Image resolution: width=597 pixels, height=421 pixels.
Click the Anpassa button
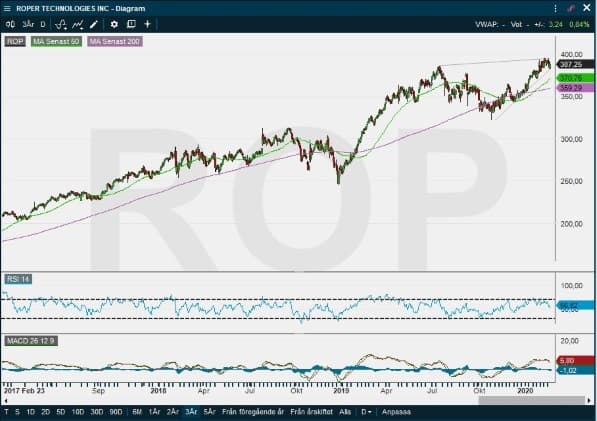(396, 412)
